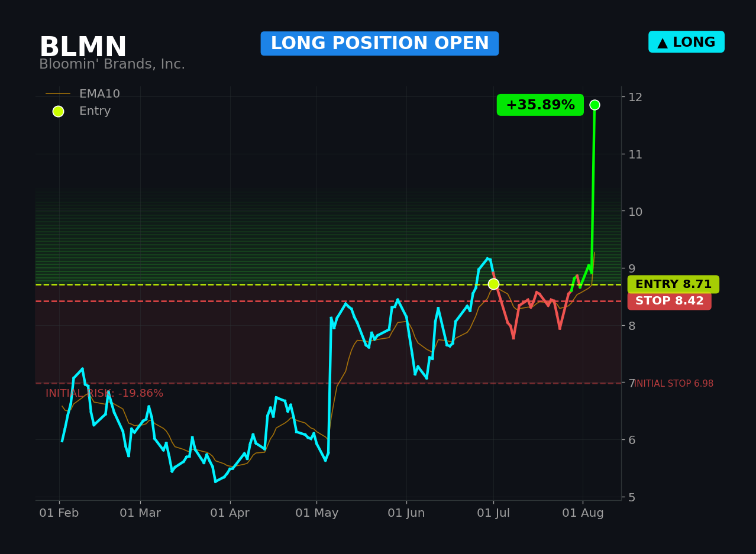Click the 01 Apr date axis label

(230, 513)
